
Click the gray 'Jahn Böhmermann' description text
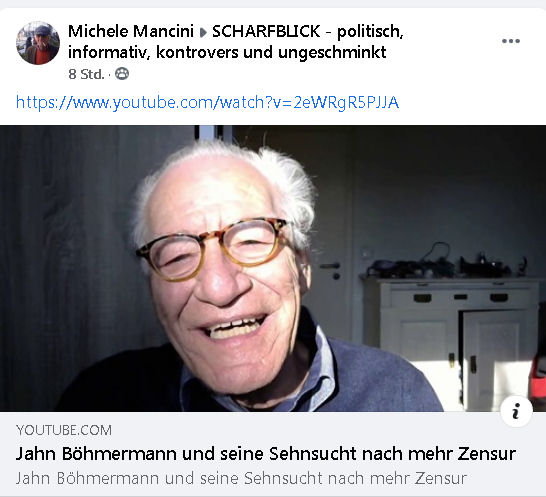tap(241, 478)
